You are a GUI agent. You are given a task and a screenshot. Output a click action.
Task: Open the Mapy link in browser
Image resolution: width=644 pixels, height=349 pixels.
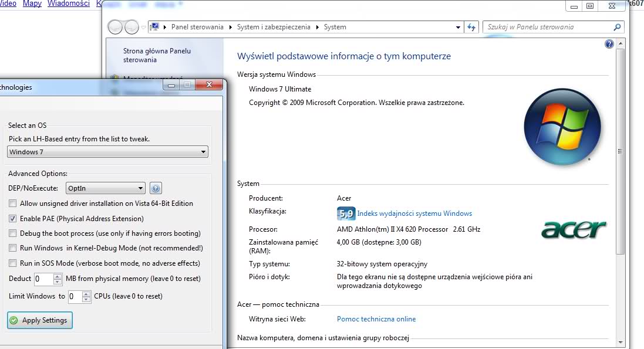coord(32,4)
